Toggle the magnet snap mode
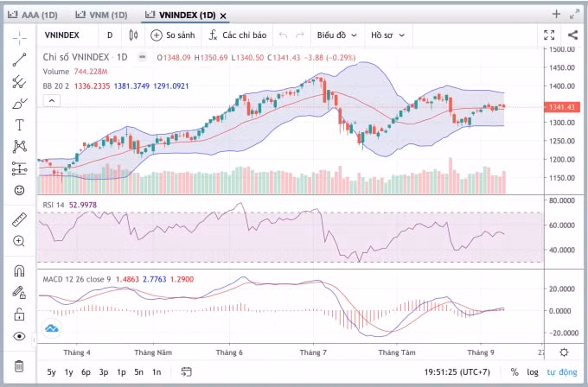Viewport: 588px width, 387px height. pyautogui.click(x=20, y=270)
